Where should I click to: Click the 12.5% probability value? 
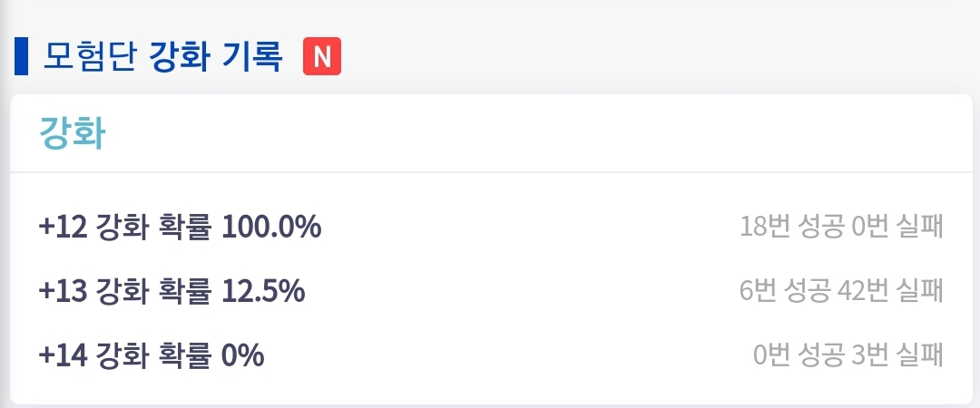(263, 292)
